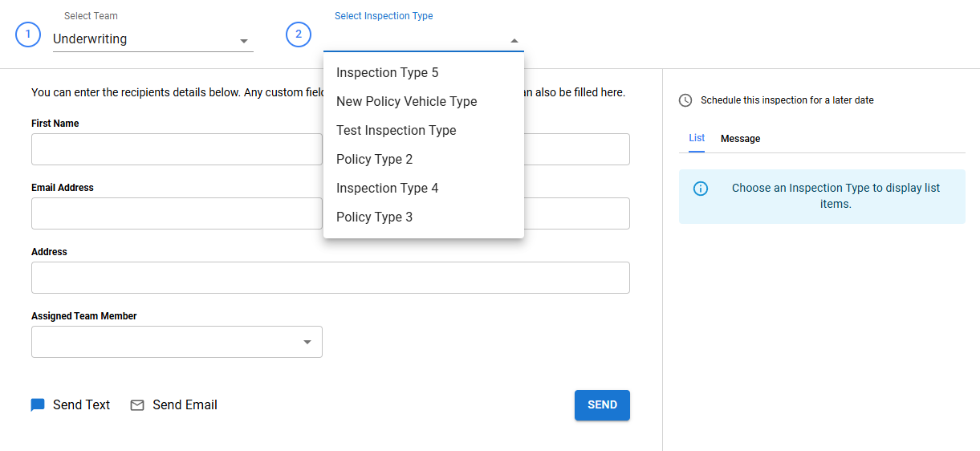Viewport: 980px width, 451px height.
Task: Open the Assigned Team Member dropdown
Action: [x=177, y=342]
